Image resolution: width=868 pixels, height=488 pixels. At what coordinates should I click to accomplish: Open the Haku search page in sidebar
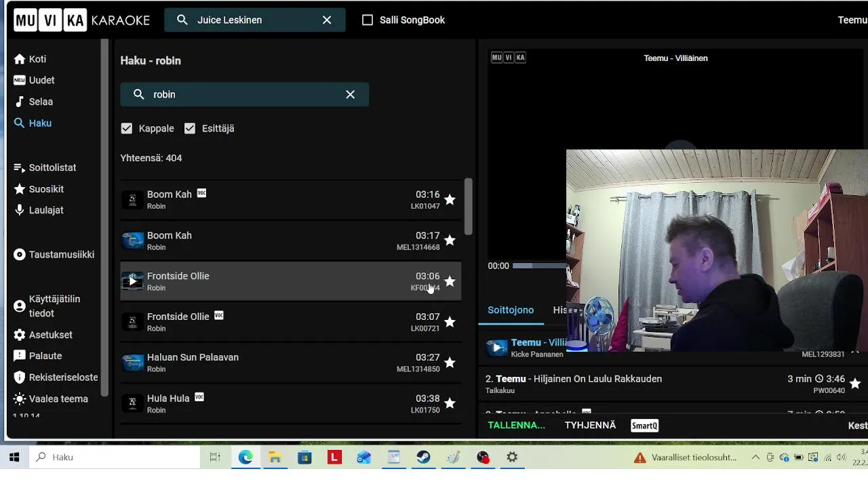tap(33, 123)
